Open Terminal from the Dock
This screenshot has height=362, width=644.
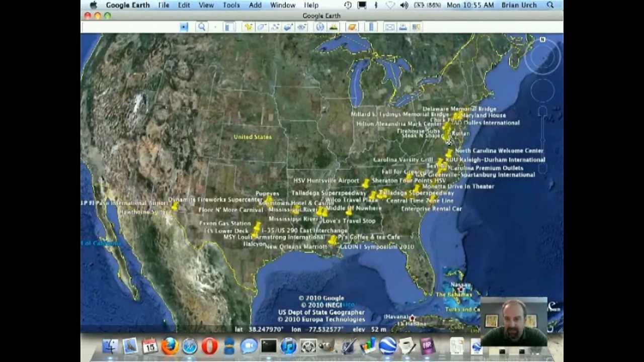269,346
